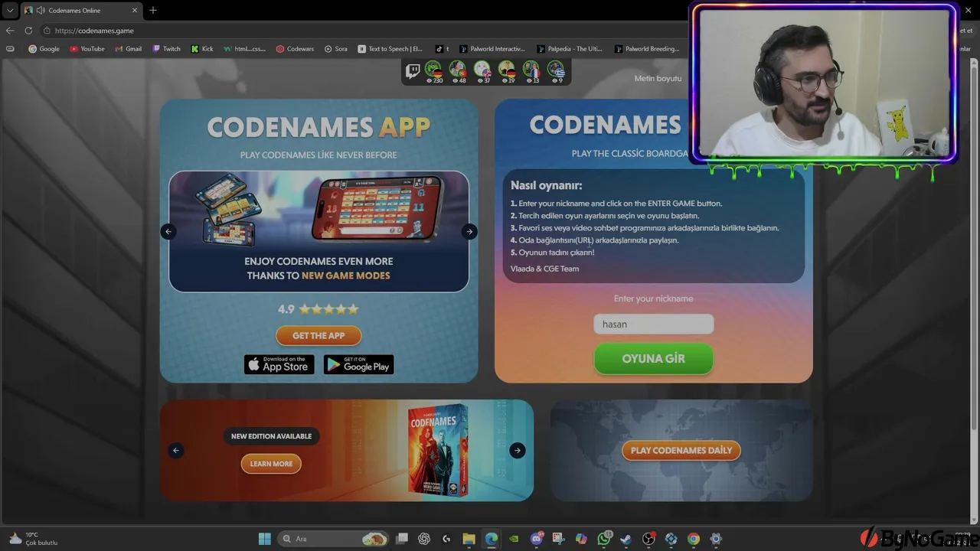
Task: Click the OYUNA GİR button
Action: (x=654, y=358)
